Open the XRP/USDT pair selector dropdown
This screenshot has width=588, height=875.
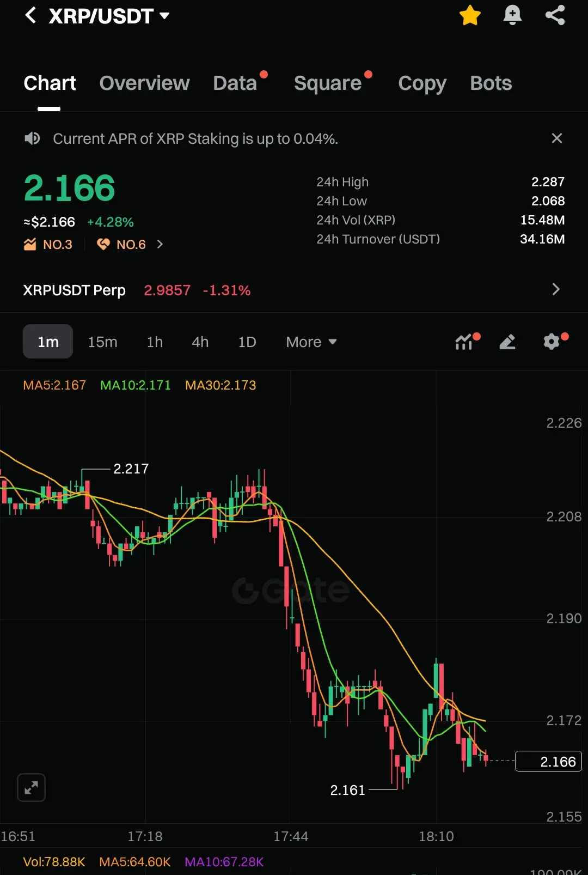109,16
